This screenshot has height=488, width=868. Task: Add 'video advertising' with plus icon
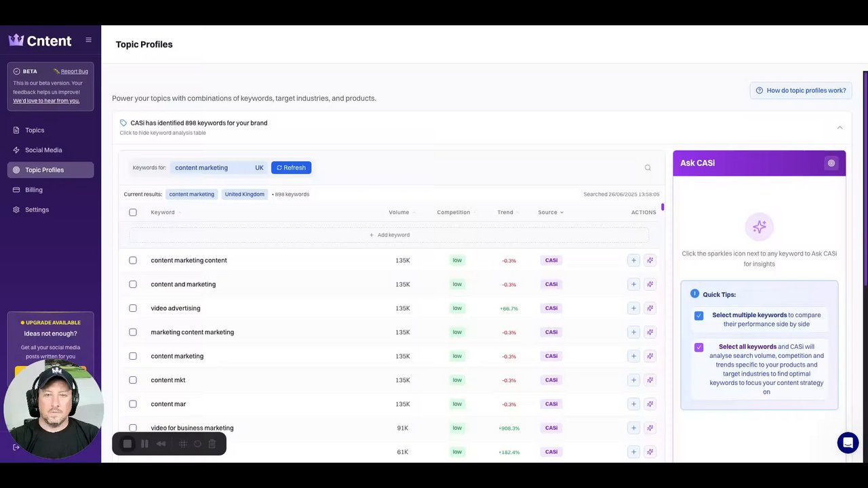coord(633,308)
